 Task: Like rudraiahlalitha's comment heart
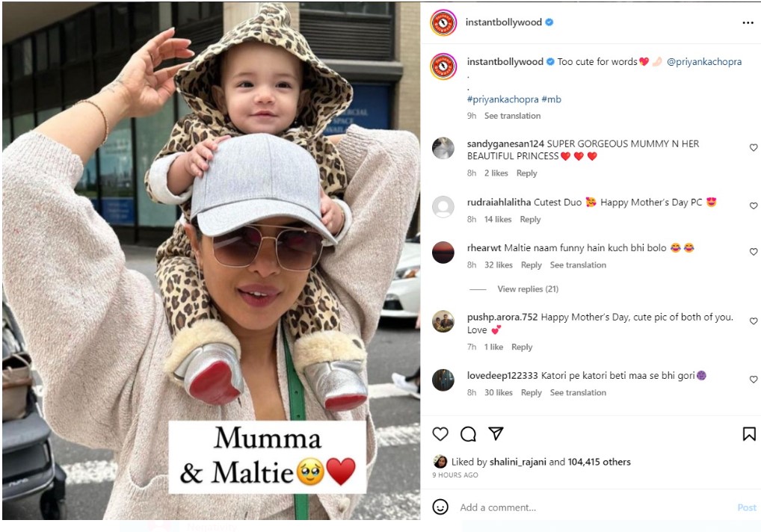coord(754,205)
